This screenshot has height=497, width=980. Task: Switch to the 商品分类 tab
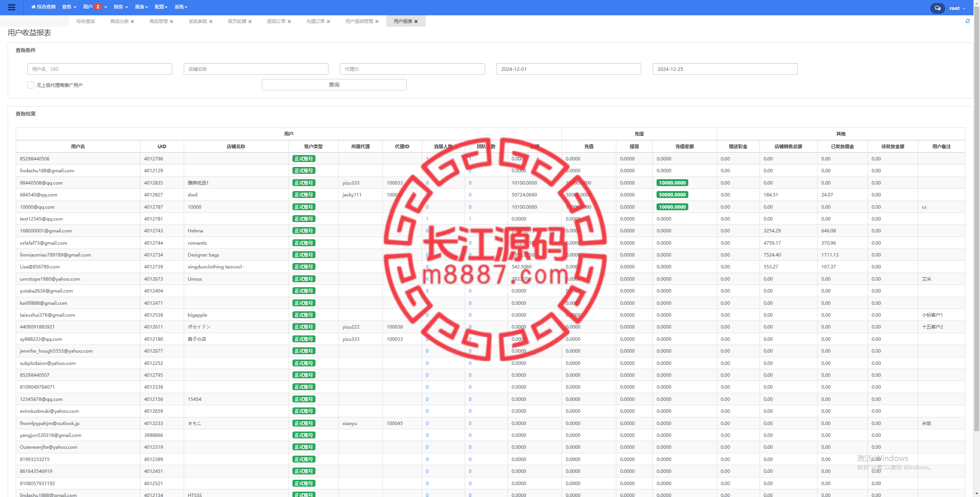(119, 21)
